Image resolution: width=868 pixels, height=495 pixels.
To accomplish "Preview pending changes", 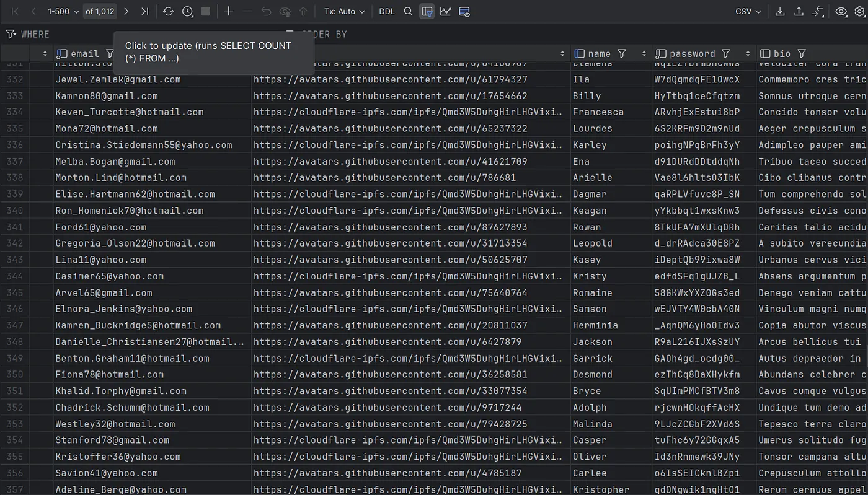I will pyautogui.click(x=285, y=11).
